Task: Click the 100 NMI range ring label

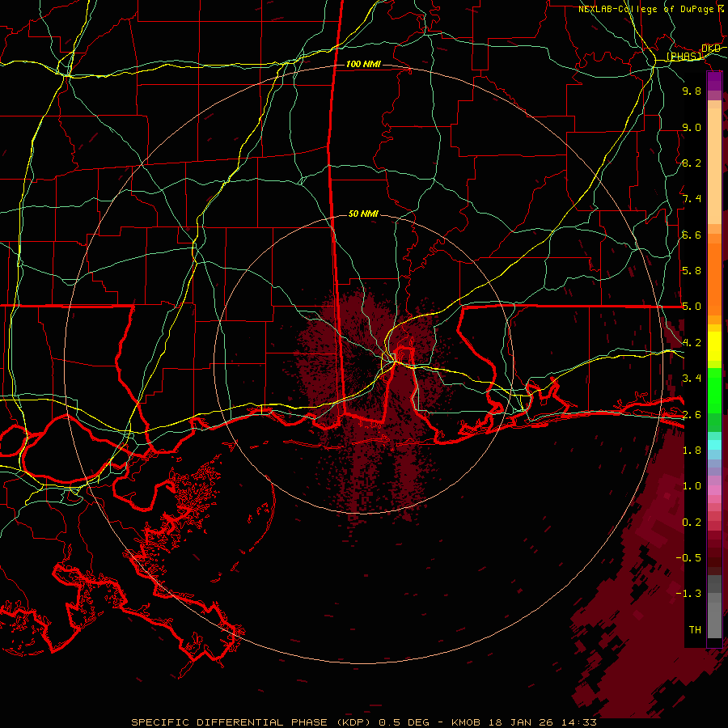Action: [x=363, y=64]
